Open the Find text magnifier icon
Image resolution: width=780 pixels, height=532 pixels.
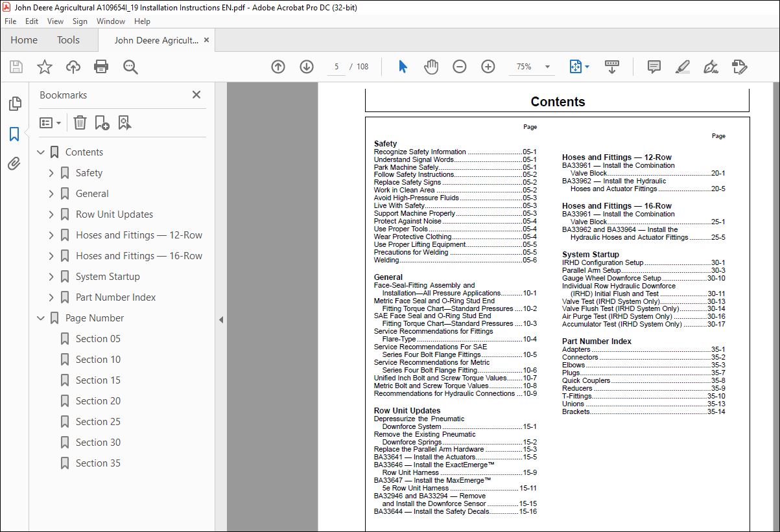(130, 67)
